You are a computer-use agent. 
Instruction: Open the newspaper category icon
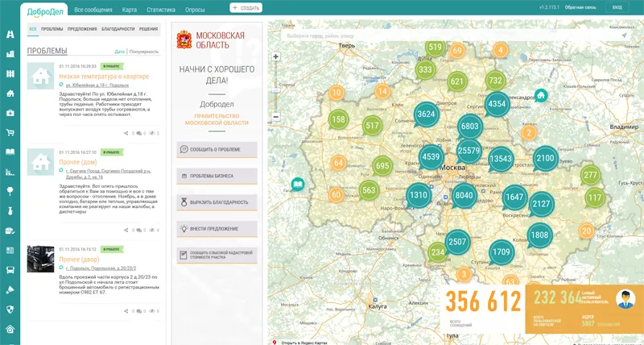10,251
